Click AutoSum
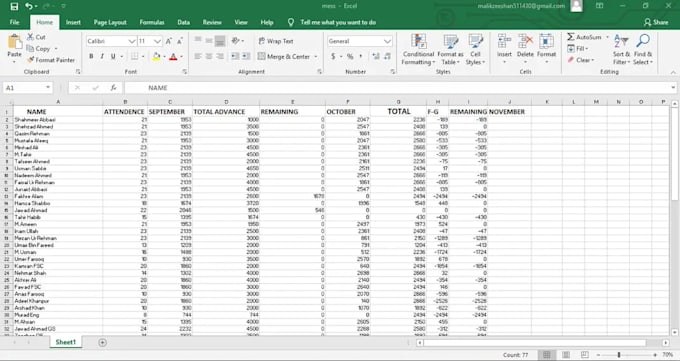This screenshot has height=361, width=680. point(584,37)
